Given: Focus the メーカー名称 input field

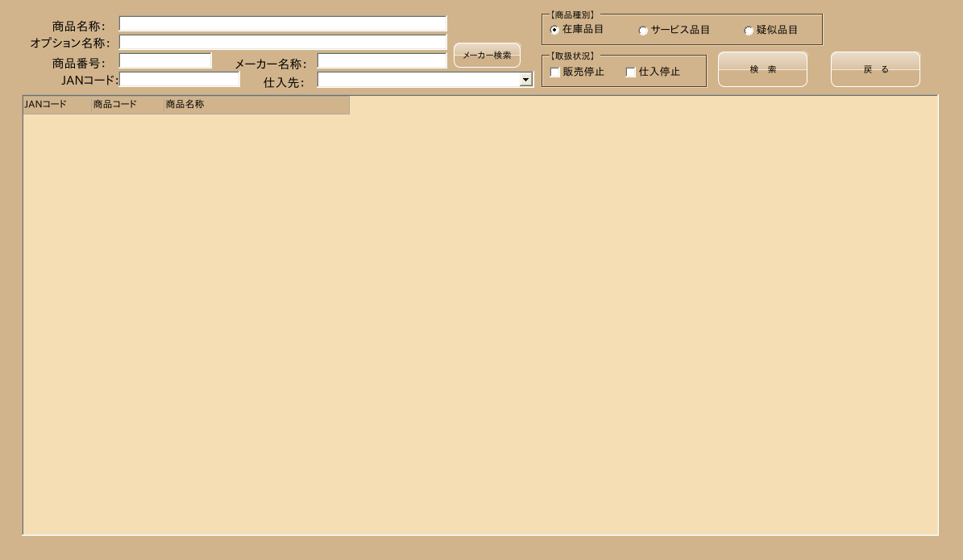Looking at the screenshot, I should tap(382, 60).
